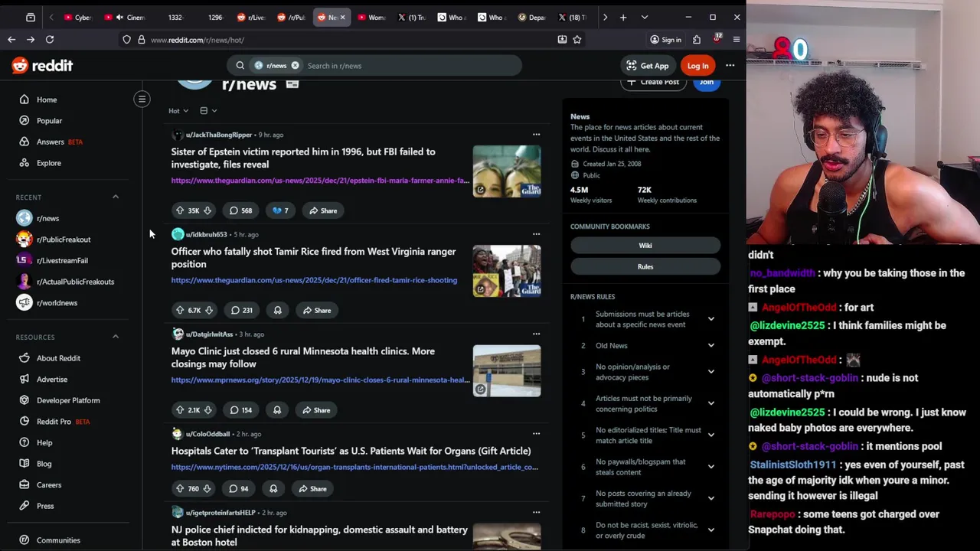Give award on the Mayo Clinic post
The height and width of the screenshot is (551, 980).
277,410
